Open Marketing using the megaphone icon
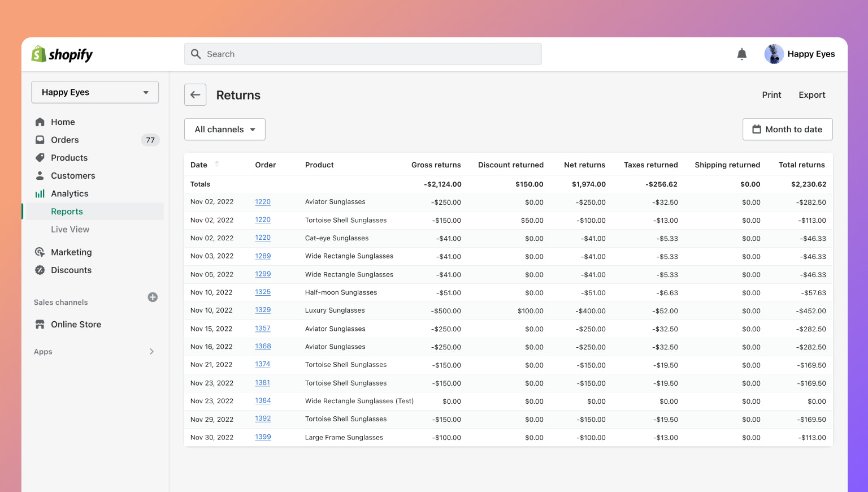This screenshot has height=492, width=868. pos(40,252)
